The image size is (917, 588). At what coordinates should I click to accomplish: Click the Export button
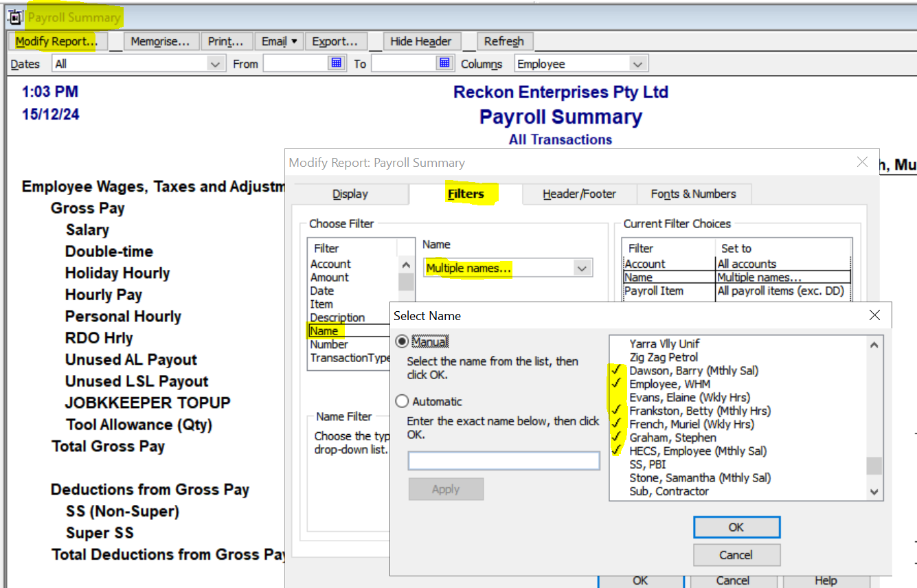click(x=335, y=41)
